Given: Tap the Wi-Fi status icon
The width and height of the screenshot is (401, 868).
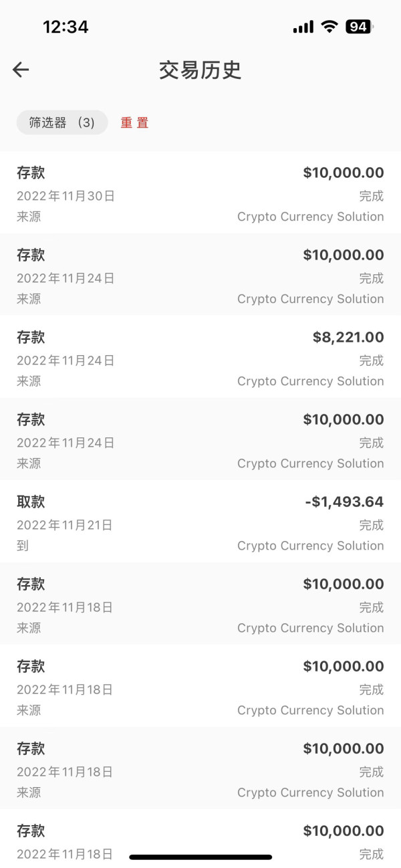Looking at the screenshot, I should pos(329,27).
